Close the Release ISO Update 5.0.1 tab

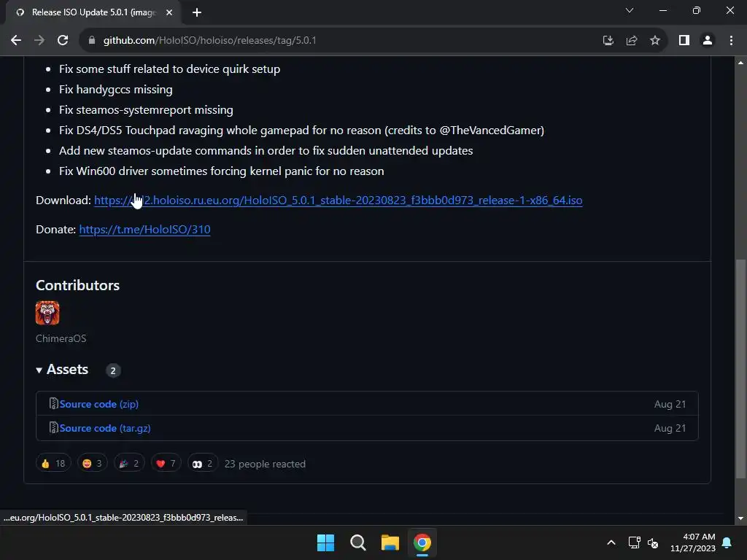click(x=169, y=12)
